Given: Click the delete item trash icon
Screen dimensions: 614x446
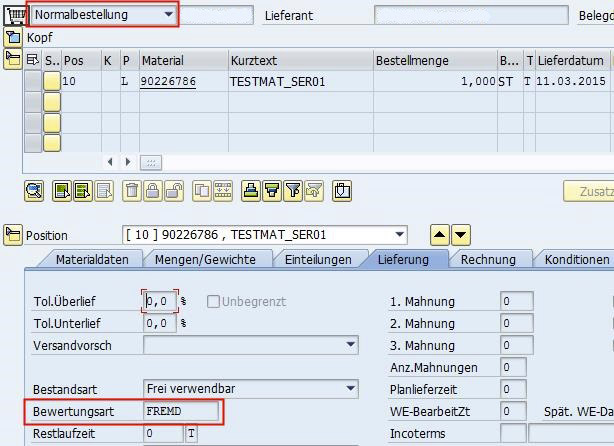Looking at the screenshot, I should (x=132, y=191).
